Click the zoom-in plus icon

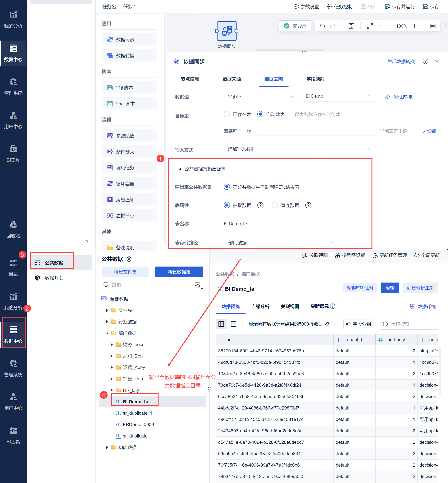pos(415,26)
